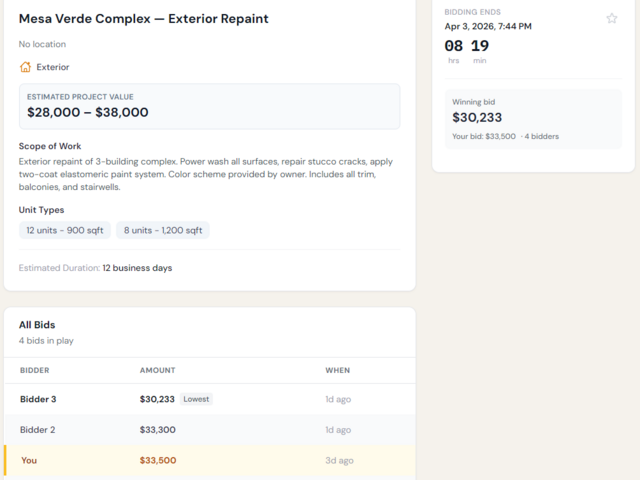Click the 12 business days duration text
The image size is (640, 480).
(x=137, y=268)
